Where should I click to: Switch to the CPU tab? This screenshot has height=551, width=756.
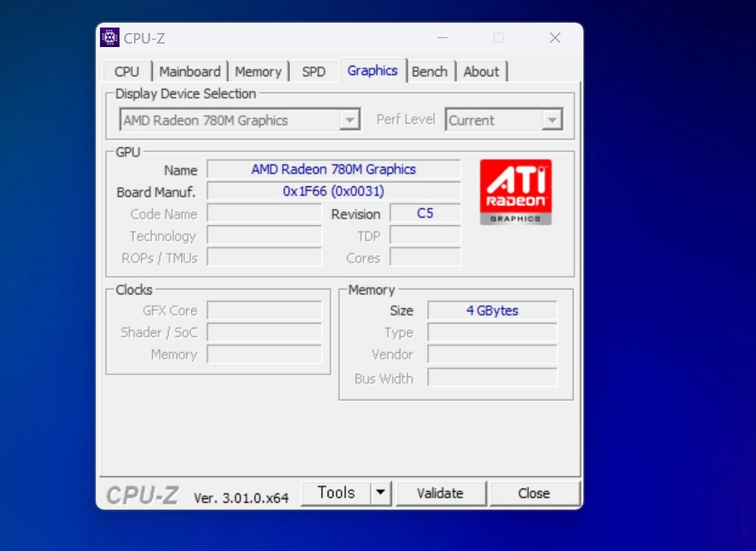pos(127,71)
